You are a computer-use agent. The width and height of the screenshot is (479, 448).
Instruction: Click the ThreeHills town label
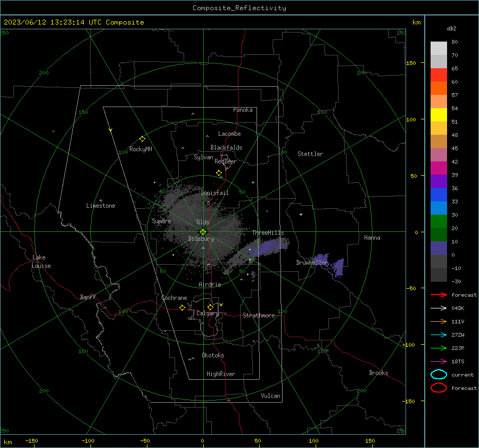tap(268, 233)
